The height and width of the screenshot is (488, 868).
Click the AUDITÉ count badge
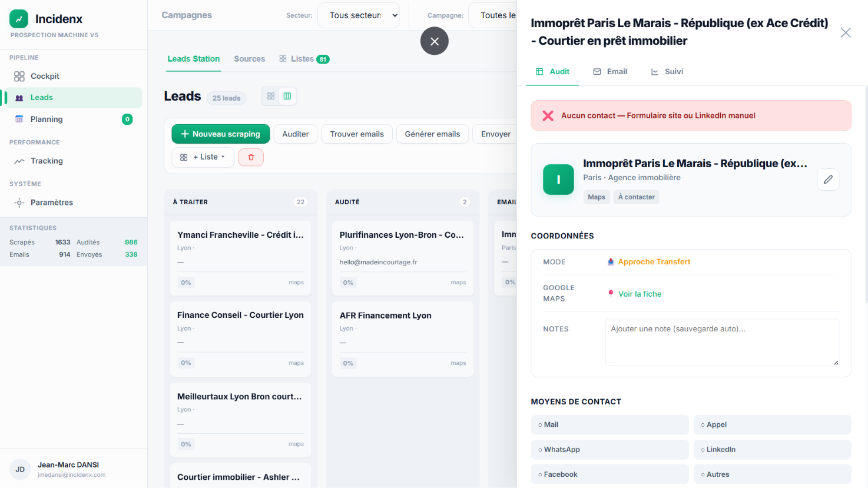tap(465, 202)
